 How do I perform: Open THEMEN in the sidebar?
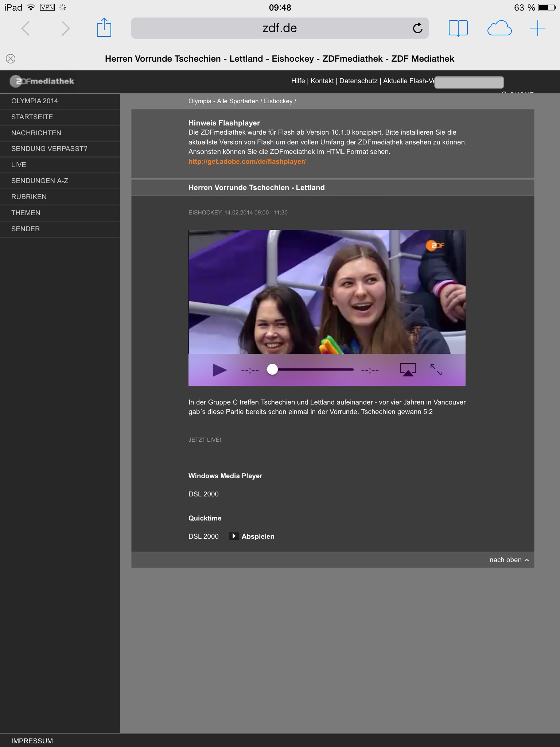[60, 213]
